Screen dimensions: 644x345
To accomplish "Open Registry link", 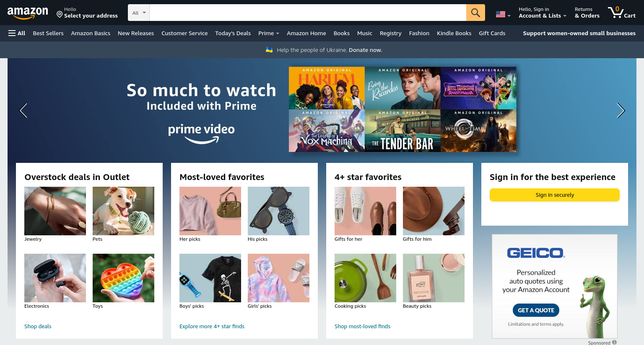I will point(390,33).
